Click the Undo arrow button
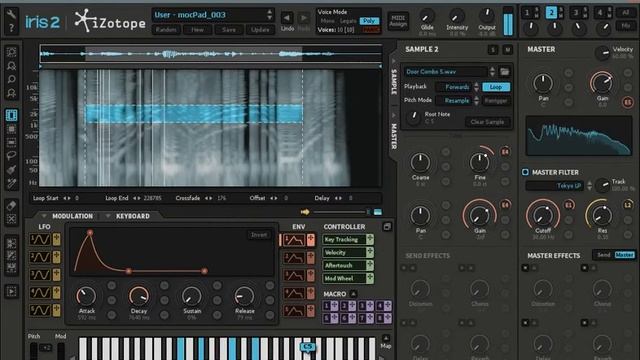 point(287,18)
